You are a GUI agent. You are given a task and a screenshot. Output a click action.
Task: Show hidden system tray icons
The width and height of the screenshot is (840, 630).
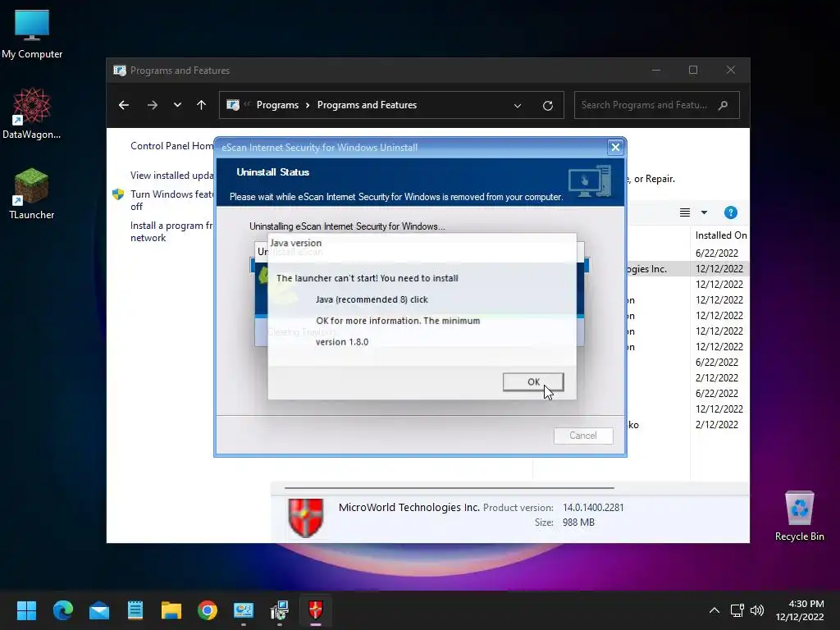[714, 610]
